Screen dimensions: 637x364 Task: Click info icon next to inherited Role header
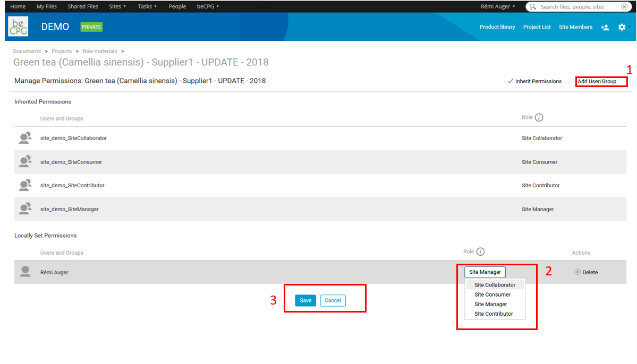click(539, 118)
